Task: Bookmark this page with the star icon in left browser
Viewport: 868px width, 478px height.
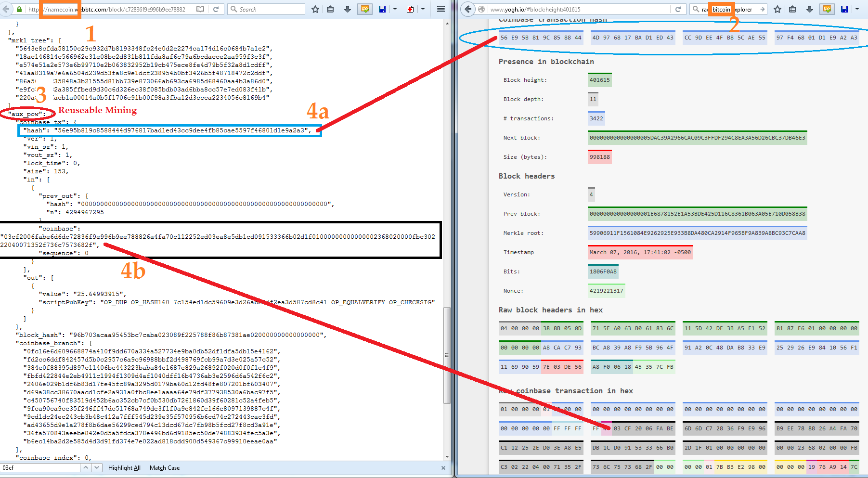Action: point(315,9)
